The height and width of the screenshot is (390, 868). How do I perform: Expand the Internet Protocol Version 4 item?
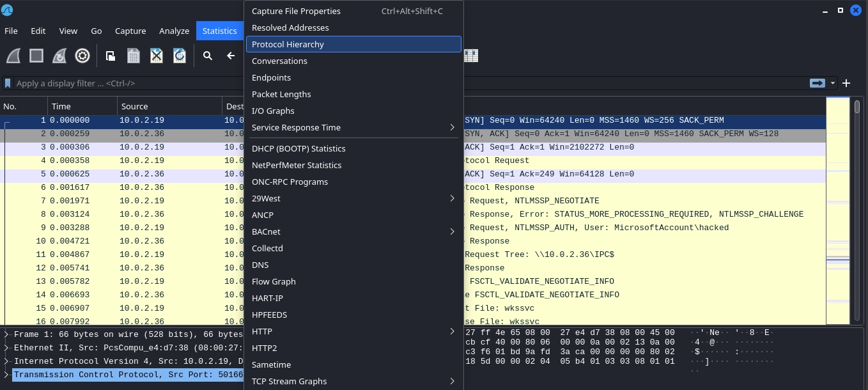[x=6, y=361]
